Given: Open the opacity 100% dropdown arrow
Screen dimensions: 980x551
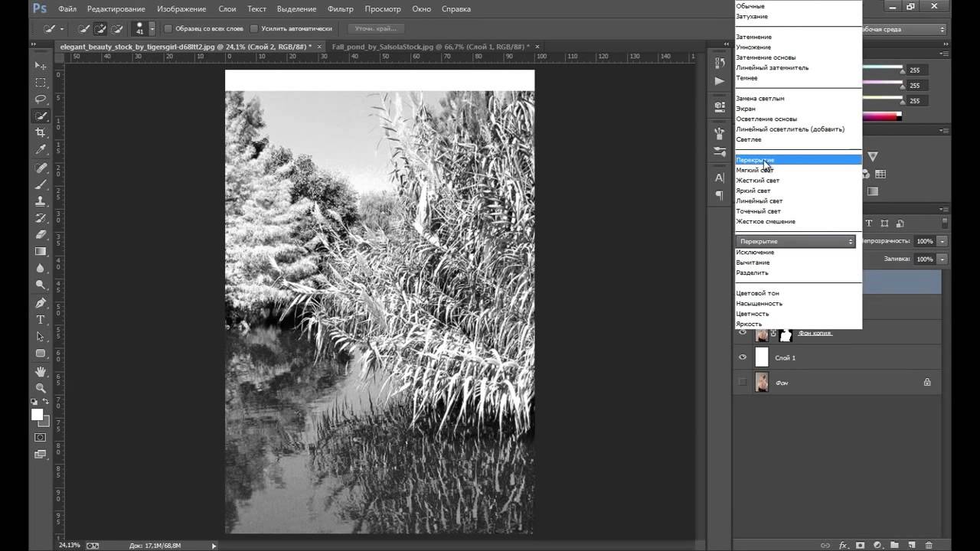Looking at the screenshot, I should pos(942,241).
